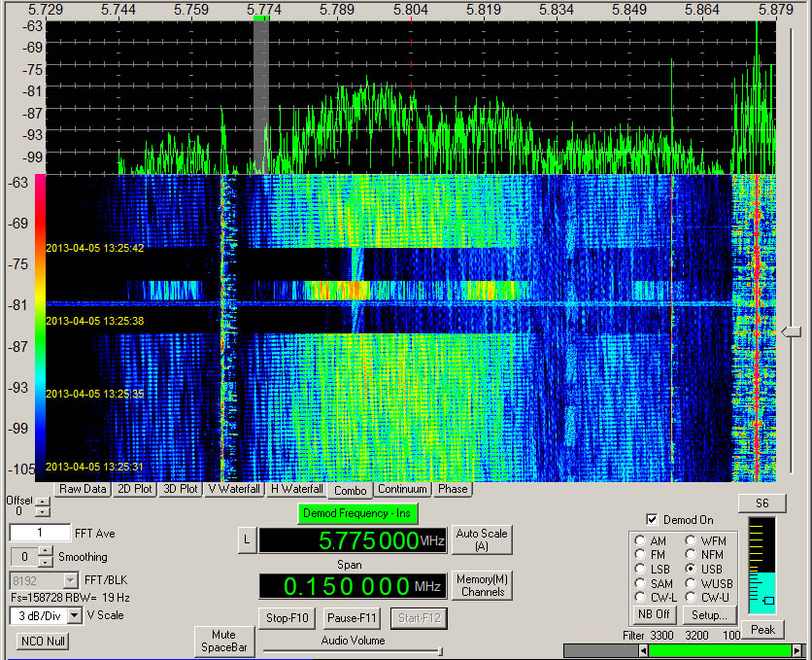Select the Combo tab
The image size is (812, 660).
coord(350,490)
